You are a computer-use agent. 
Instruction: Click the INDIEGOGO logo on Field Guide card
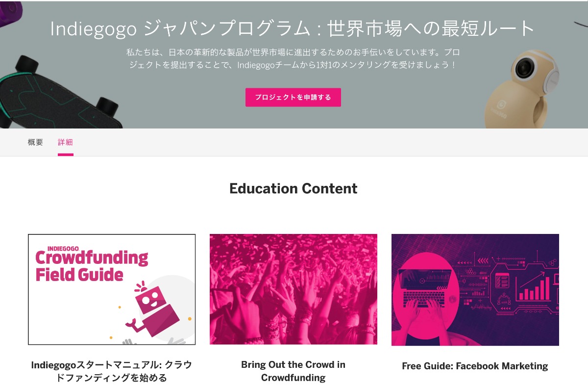pos(66,249)
